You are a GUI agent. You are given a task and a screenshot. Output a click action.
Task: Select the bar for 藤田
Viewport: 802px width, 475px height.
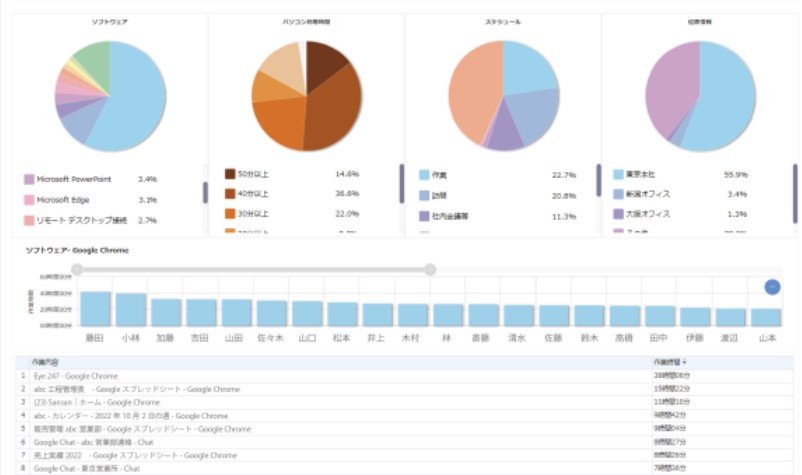(x=96, y=309)
